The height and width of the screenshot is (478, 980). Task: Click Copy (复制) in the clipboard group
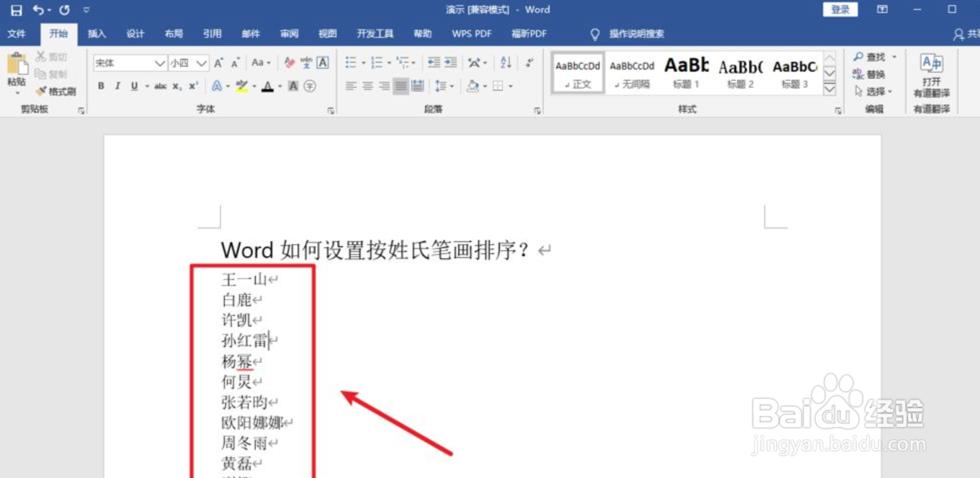(x=51, y=74)
